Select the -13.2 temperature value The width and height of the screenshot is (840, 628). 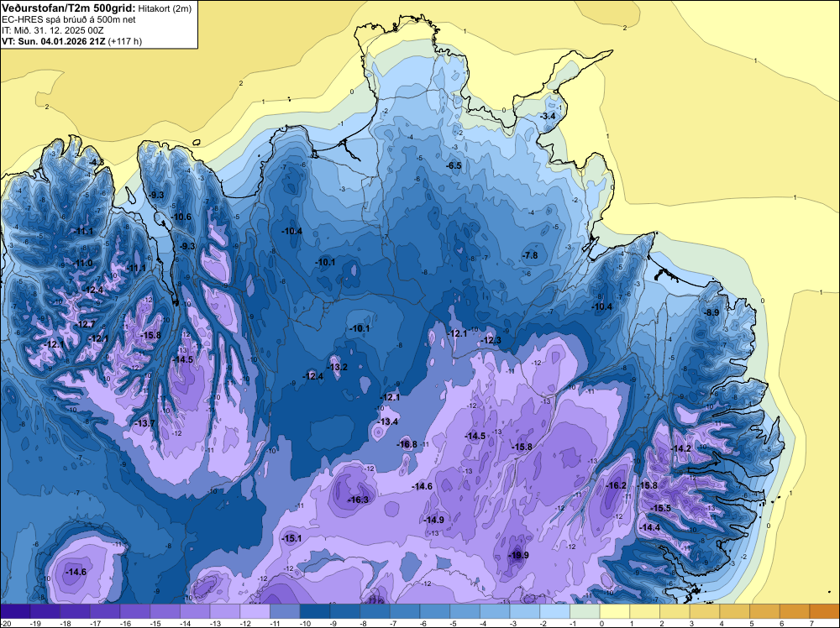[338, 367]
